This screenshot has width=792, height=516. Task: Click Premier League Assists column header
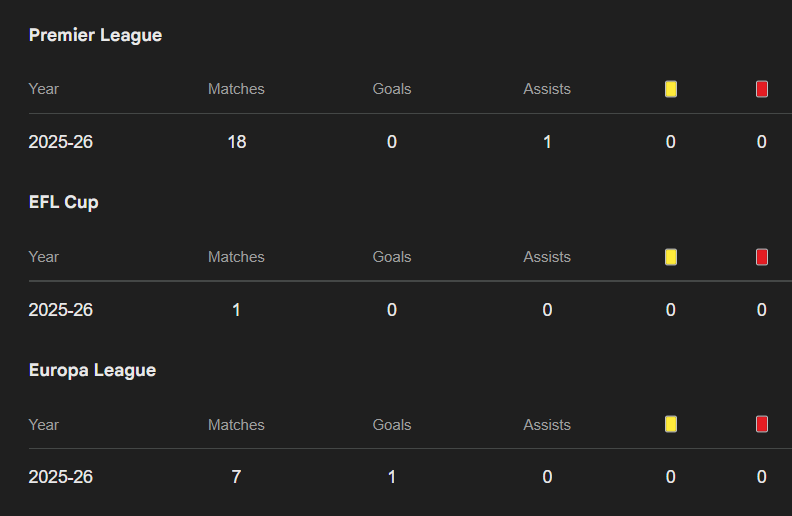pyautogui.click(x=547, y=89)
